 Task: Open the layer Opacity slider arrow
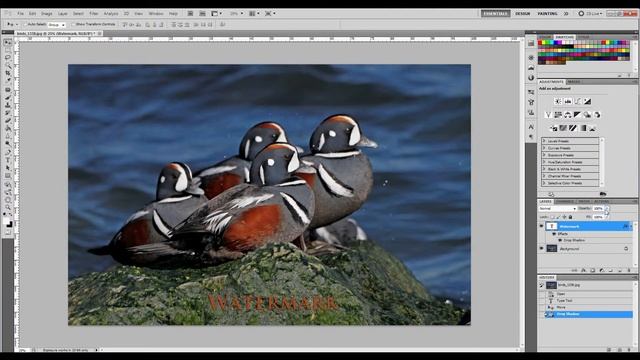[607, 209]
